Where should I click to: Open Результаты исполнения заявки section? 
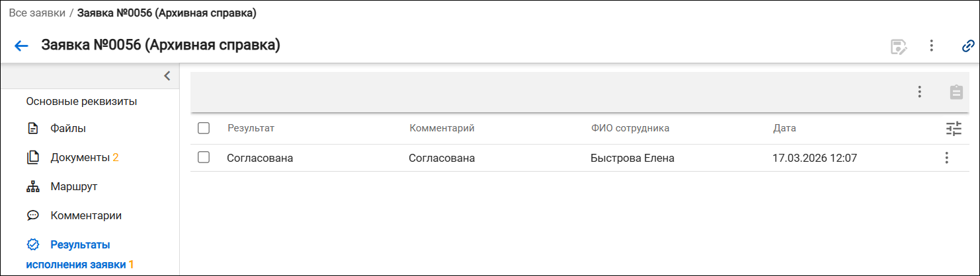pyautogui.click(x=80, y=254)
